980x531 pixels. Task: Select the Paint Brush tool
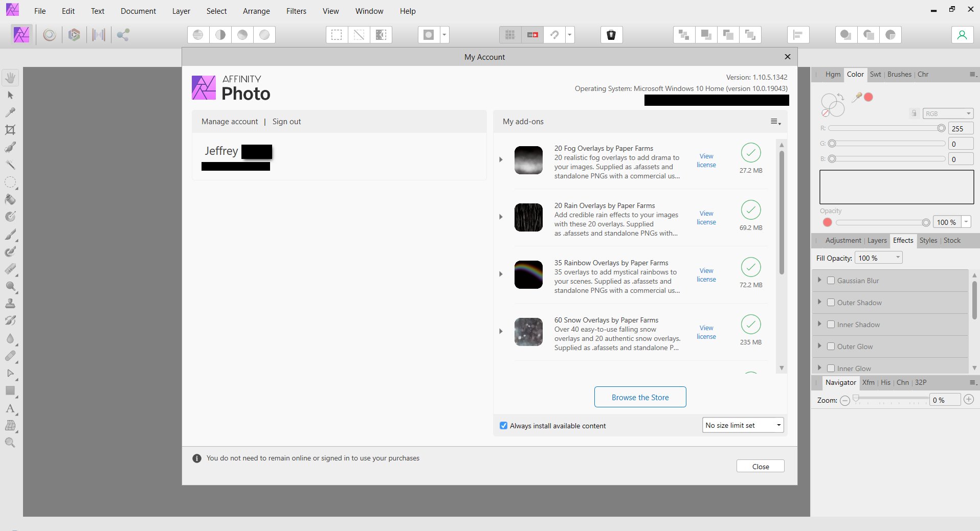pyautogui.click(x=10, y=235)
